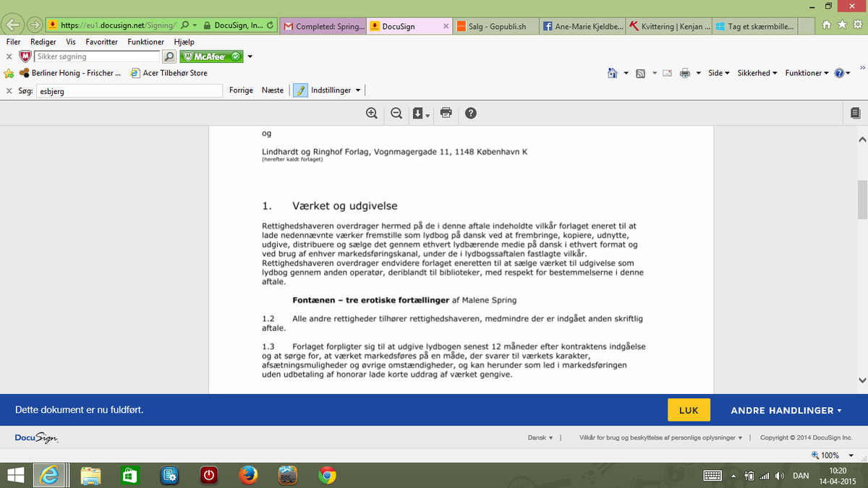Screen dimensions: 868x488
Task: Open Berliner Honig favorite link
Action: click(x=70, y=73)
